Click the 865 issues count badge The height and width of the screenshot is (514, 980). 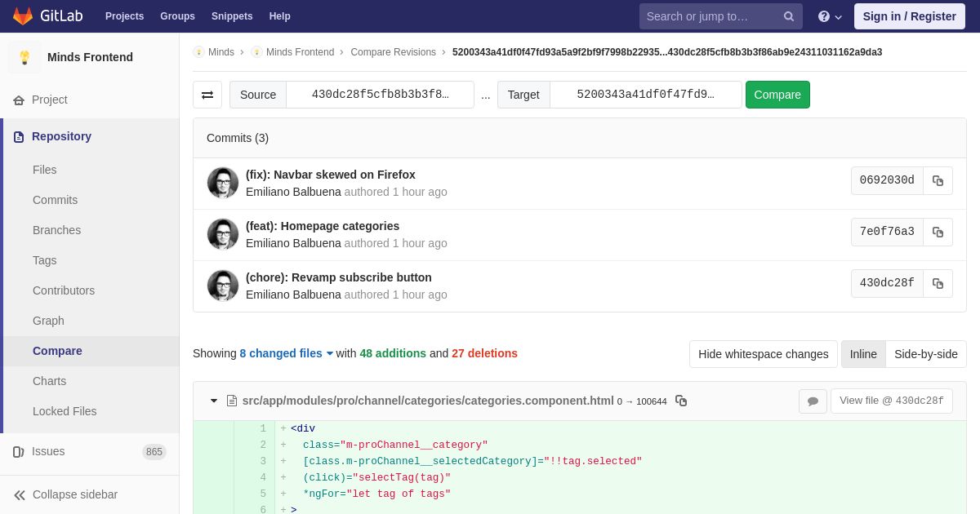coord(154,451)
